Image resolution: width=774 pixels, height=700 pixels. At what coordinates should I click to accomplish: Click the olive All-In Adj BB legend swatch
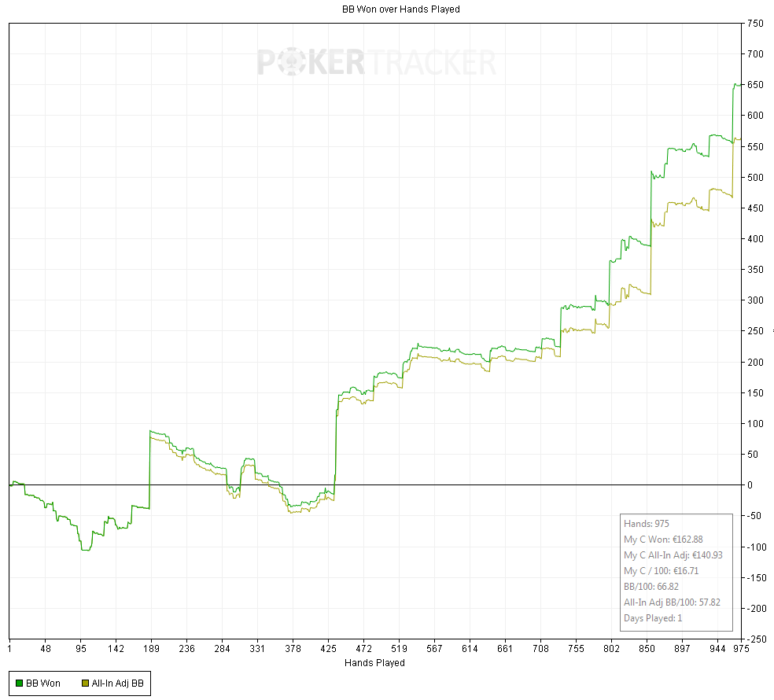coord(86,683)
